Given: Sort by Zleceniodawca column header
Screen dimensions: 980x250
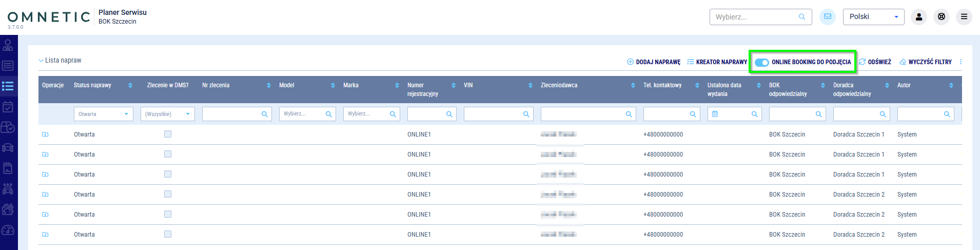Looking at the screenshot, I should tap(559, 85).
